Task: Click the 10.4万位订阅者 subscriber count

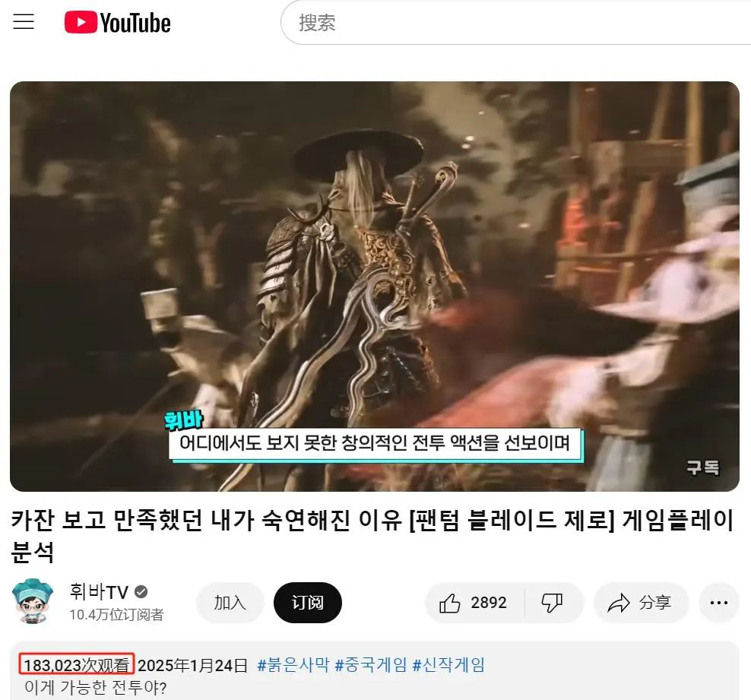Action: [x=116, y=614]
